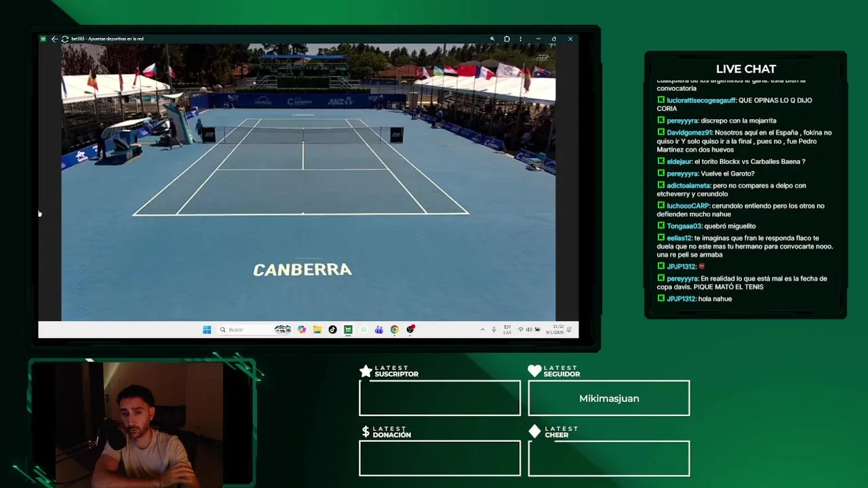The height and width of the screenshot is (488, 868).
Task: Open taskbar clock and date
Action: click(x=555, y=329)
